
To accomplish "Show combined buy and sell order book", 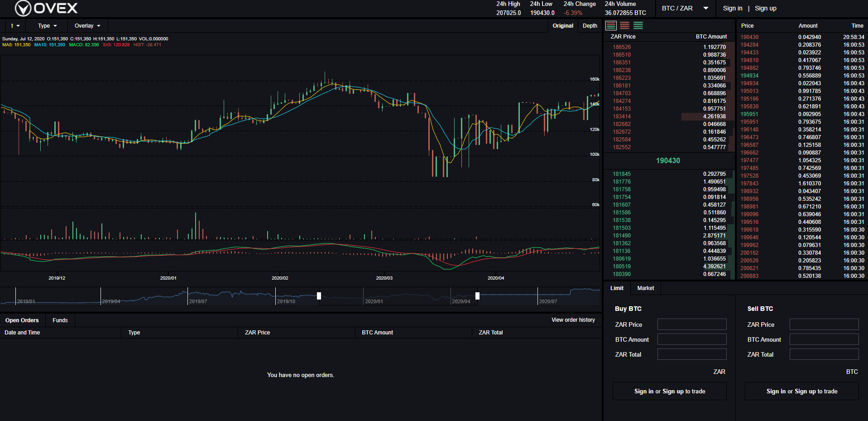I will pos(611,26).
